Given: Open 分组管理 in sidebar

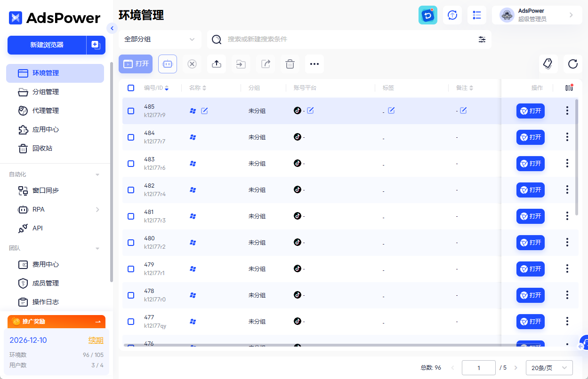Looking at the screenshot, I should (55, 92).
